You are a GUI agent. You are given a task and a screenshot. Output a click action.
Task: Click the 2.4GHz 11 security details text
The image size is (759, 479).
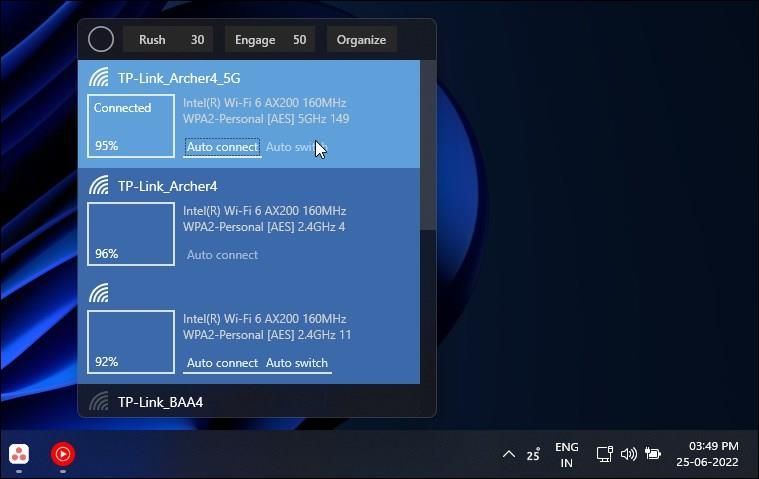pyautogui.click(x=267, y=335)
